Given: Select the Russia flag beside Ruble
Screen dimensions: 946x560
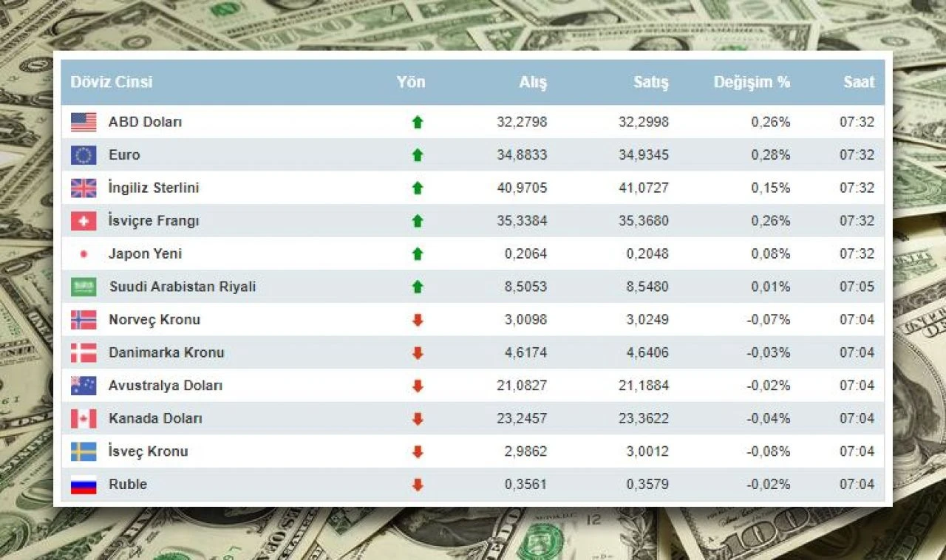Looking at the screenshot, I should [x=84, y=485].
